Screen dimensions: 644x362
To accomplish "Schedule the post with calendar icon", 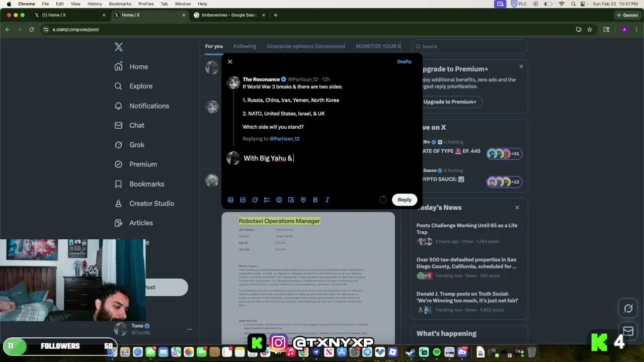I will [291, 200].
